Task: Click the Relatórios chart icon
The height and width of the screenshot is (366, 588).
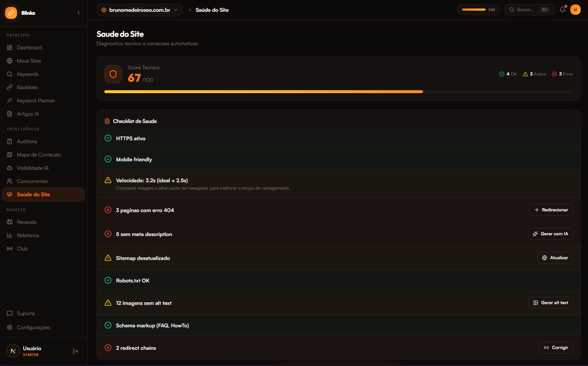Action: coord(10,235)
